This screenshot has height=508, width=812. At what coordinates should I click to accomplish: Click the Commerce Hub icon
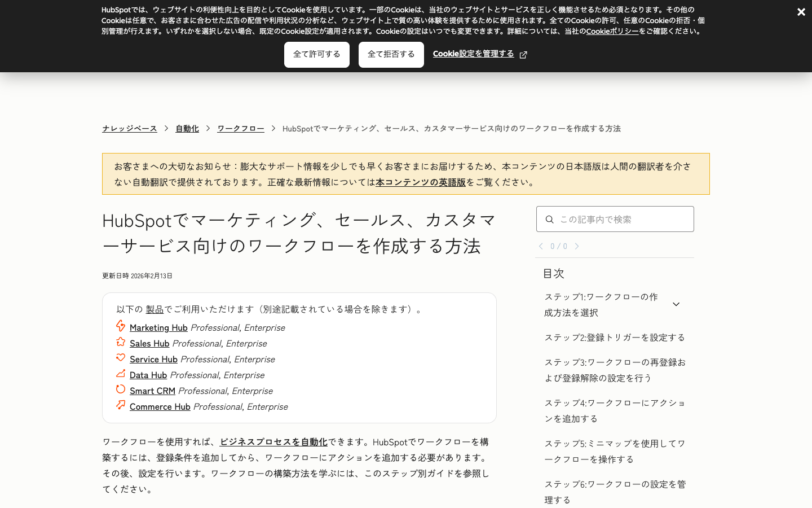(x=121, y=405)
